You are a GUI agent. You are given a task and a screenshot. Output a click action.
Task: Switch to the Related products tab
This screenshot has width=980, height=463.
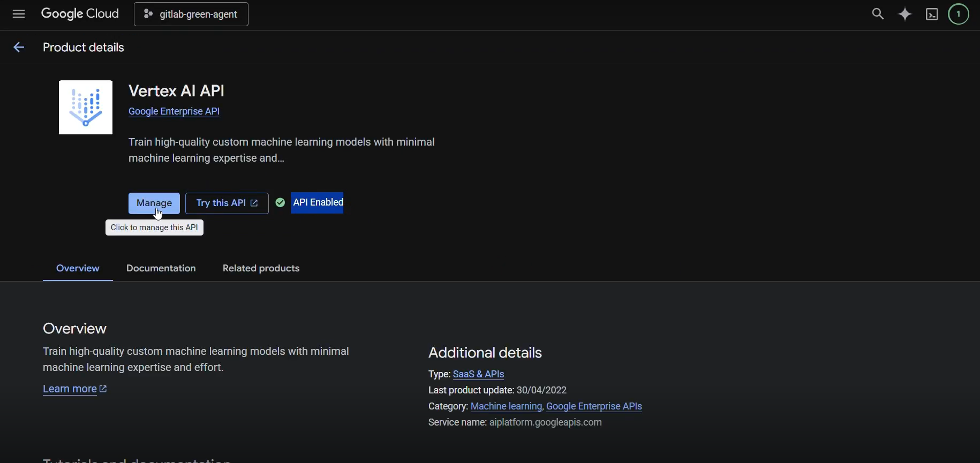[x=261, y=269]
